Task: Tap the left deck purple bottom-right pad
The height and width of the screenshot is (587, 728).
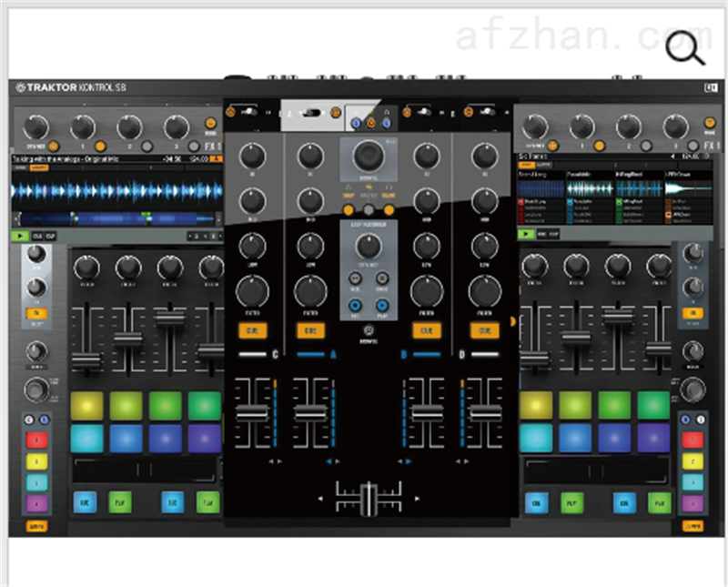Action: pos(204,438)
